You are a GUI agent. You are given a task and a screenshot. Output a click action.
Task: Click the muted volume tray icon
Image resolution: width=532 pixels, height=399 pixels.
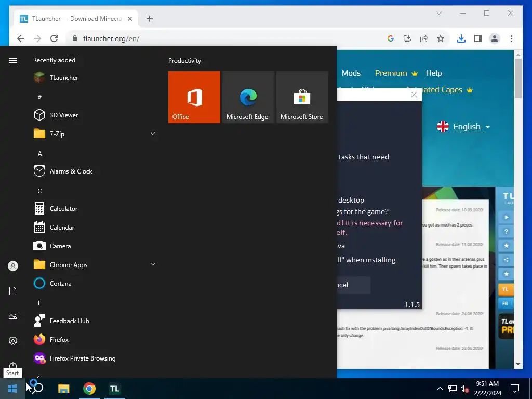[464, 389]
